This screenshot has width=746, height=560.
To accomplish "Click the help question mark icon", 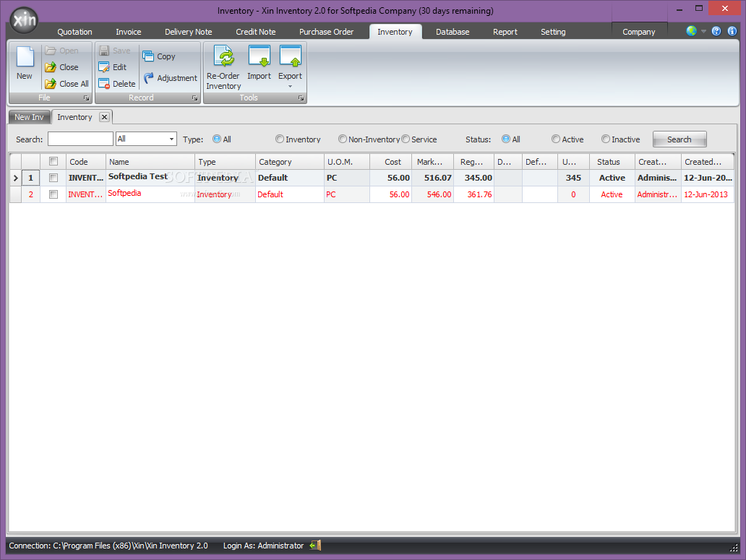I will tap(716, 31).
